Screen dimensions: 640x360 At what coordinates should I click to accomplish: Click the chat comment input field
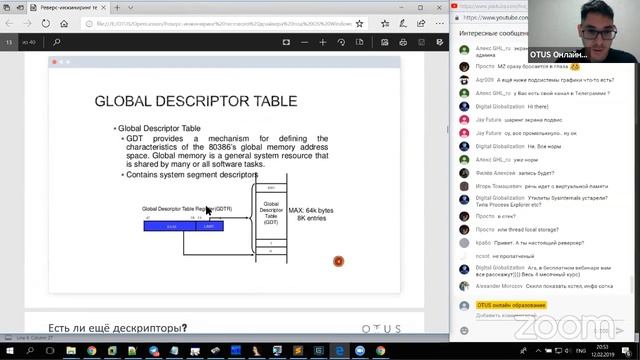click(506, 315)
